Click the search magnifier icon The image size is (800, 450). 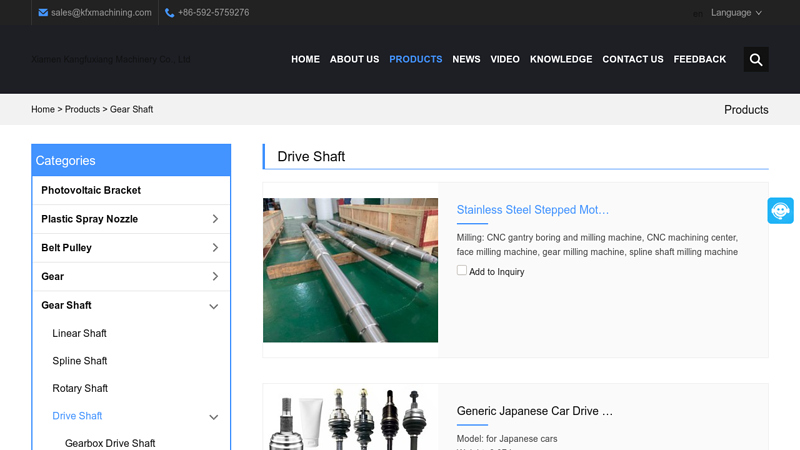pyautogui.click(x=756, y=60)
